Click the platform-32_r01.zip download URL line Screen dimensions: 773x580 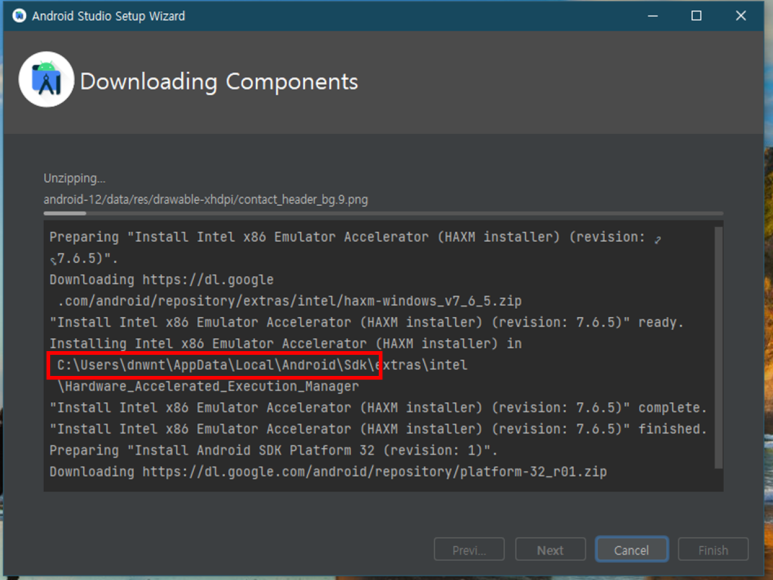coord(328,472)
